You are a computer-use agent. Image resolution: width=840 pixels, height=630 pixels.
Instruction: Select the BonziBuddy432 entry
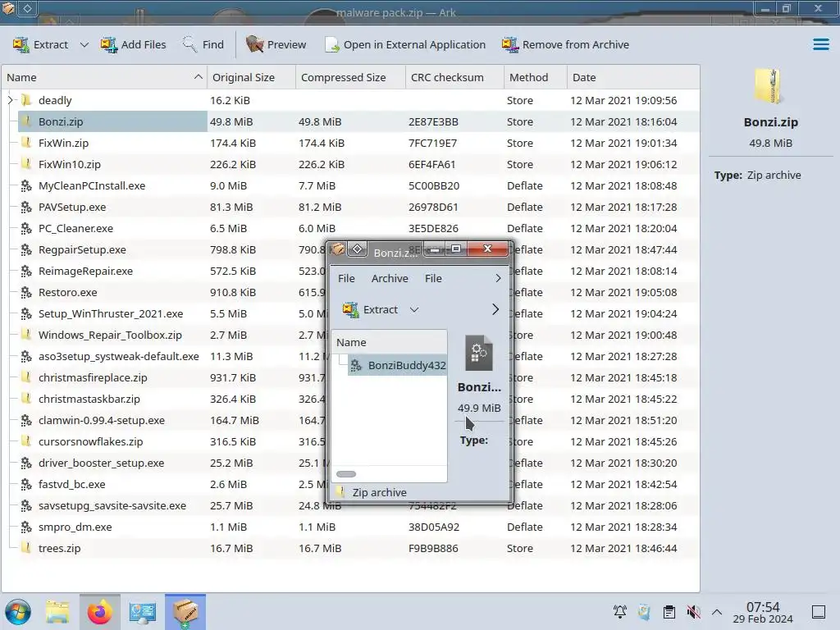[398, 365]
